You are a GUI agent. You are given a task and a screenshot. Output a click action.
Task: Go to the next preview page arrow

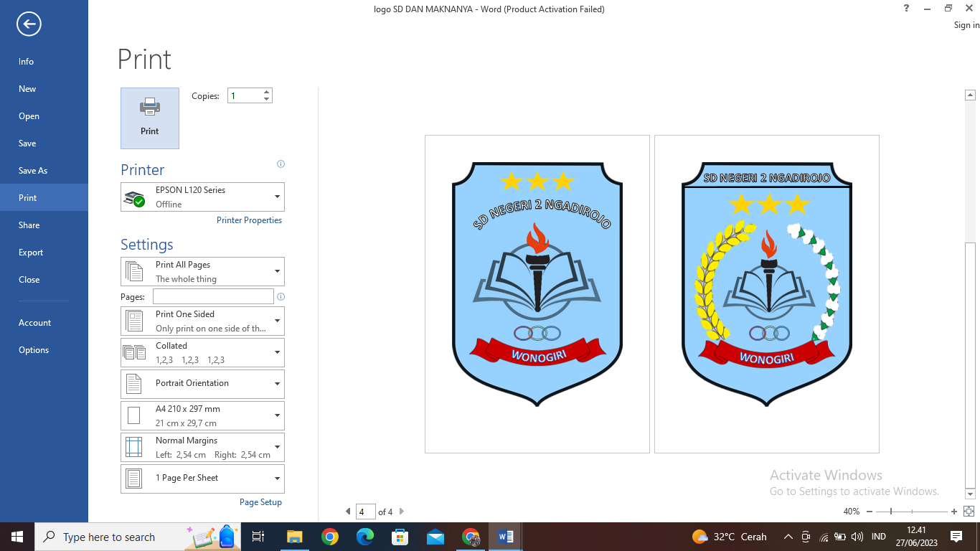(x=402, y=512)
